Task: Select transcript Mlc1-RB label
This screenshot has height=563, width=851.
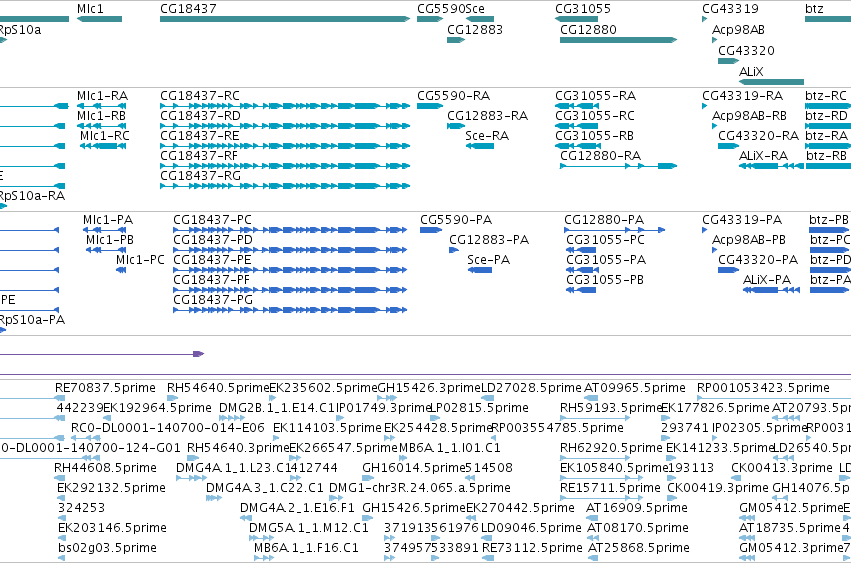Action: coord(101,116)
